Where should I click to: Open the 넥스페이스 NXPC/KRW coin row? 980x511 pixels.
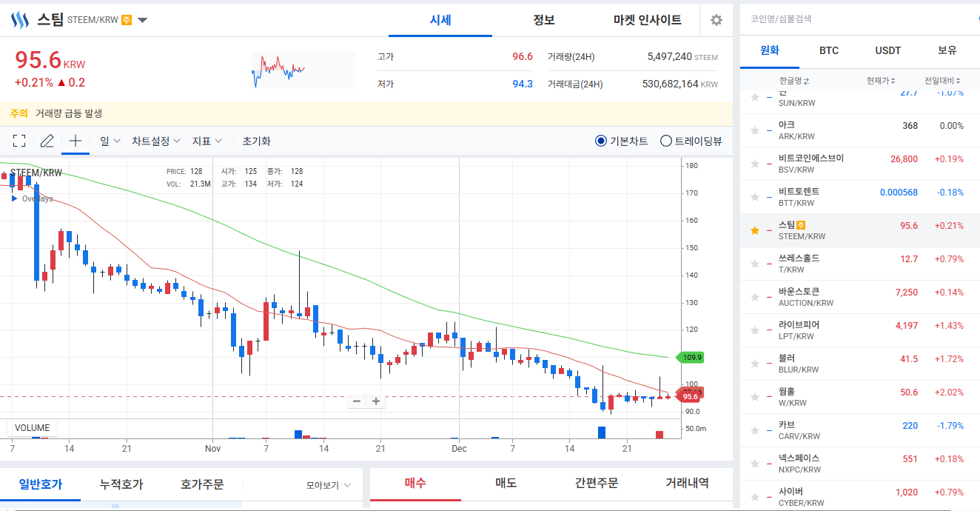coord(860,464)
